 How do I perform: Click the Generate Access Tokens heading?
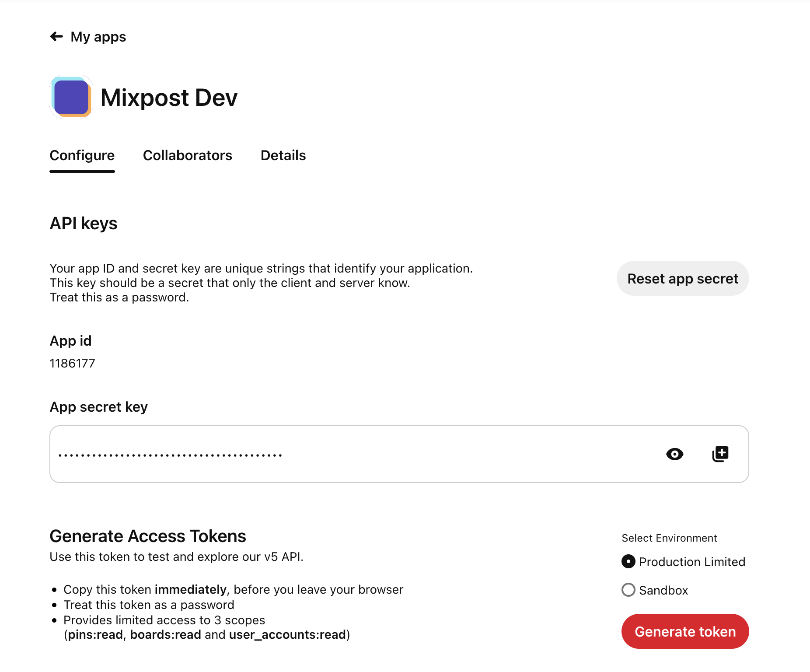click(148, 536)
